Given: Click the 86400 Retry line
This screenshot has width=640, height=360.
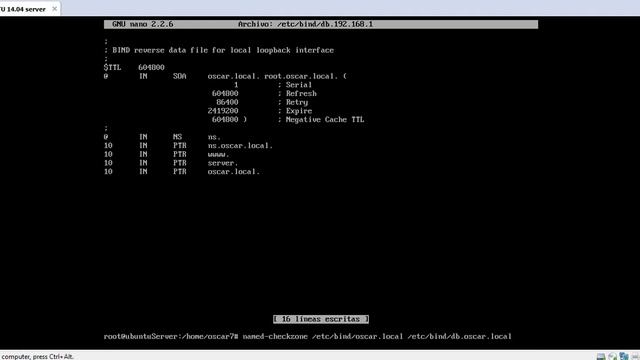Looking at the screenshot, I should 262,102.
